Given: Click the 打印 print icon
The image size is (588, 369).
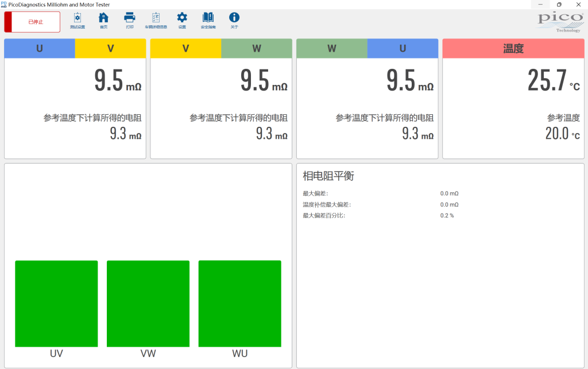Looking at the screenshot, I should tap(130, 21).
